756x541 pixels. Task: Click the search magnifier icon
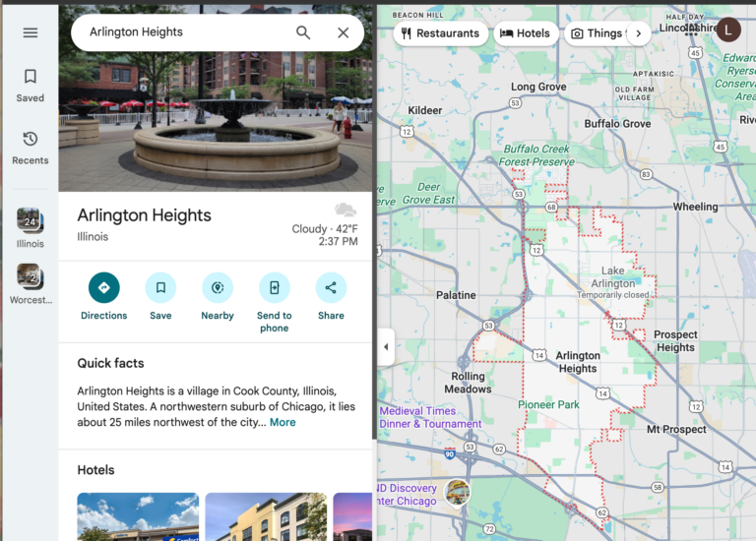tap(303, 32)
